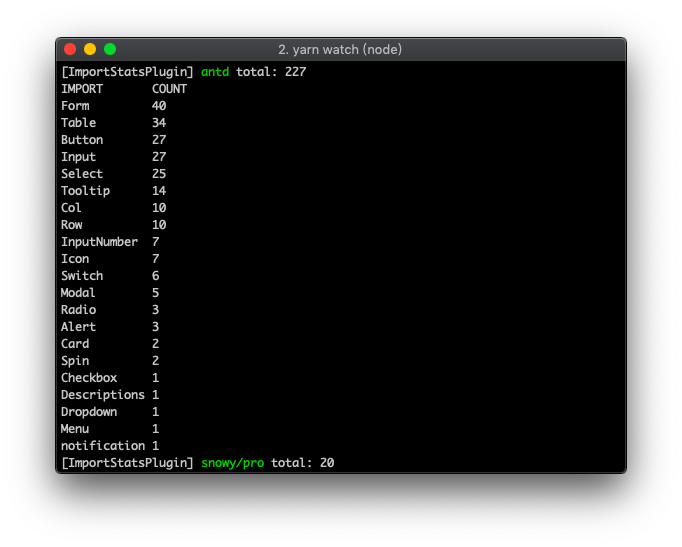Screen dimensions: 682x547
Task: Click the 'InputNumber' import name
Action: click(99, 242)
